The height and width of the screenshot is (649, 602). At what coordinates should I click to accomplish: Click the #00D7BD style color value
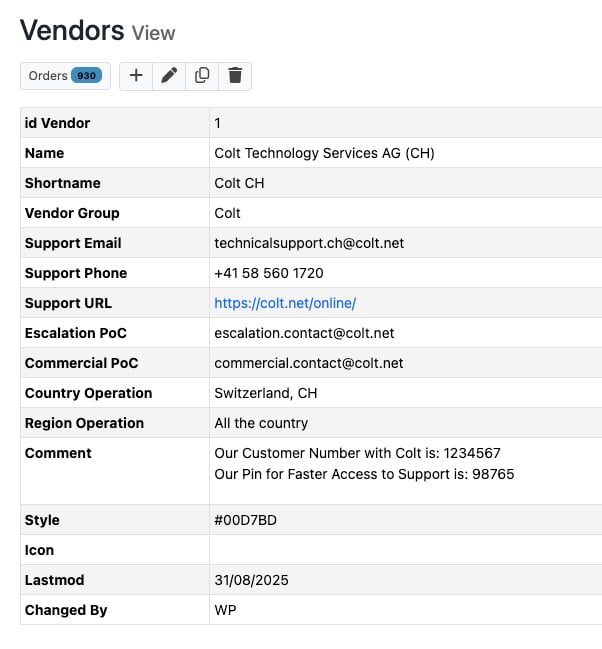(x=247, y=520)
